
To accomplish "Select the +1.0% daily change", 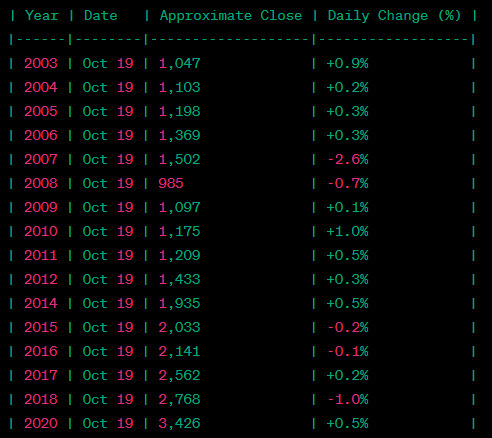I will tap(348, 231).
